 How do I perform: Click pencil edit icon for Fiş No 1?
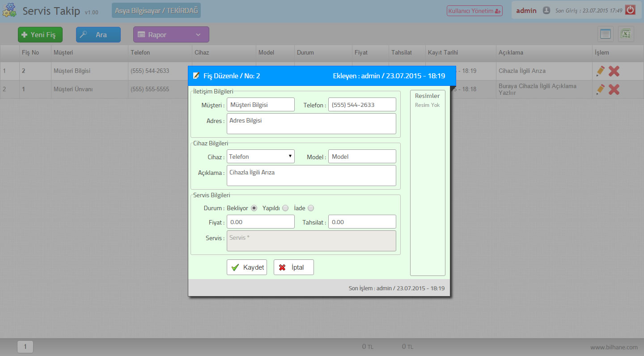(600, 89)
